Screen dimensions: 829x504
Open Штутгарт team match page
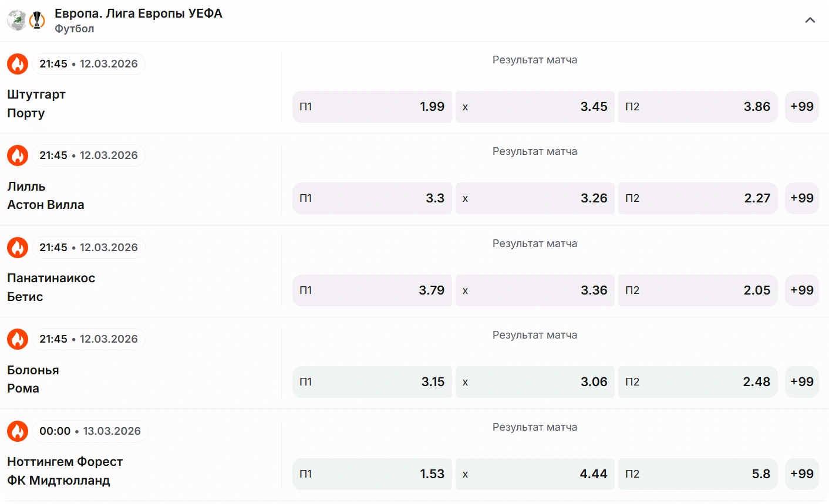coord(36,94)
